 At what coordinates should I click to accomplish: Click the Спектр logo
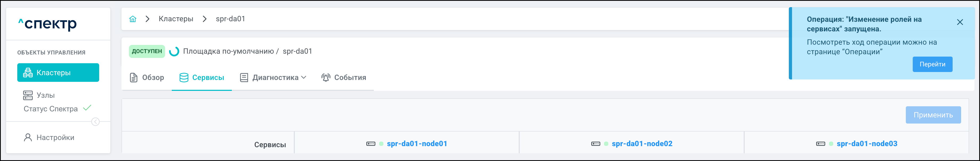pos(48,24)
